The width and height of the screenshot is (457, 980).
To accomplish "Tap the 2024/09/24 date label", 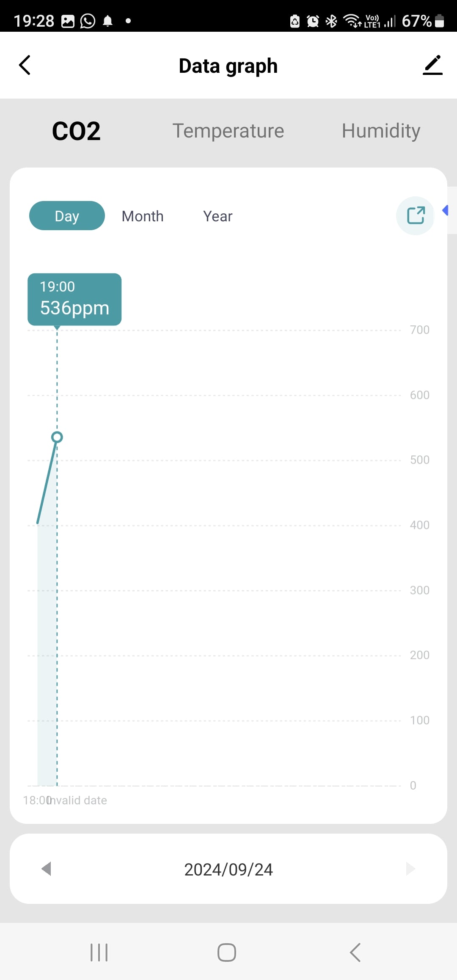I will pos(228,870).
